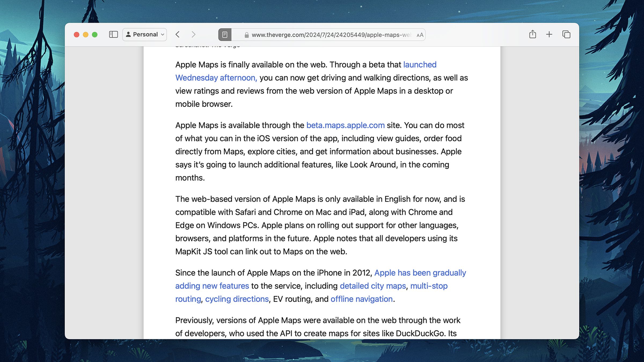The image size is (644, 362).
Task: Select the back button long-press dropdown
Action: point(177,35)
